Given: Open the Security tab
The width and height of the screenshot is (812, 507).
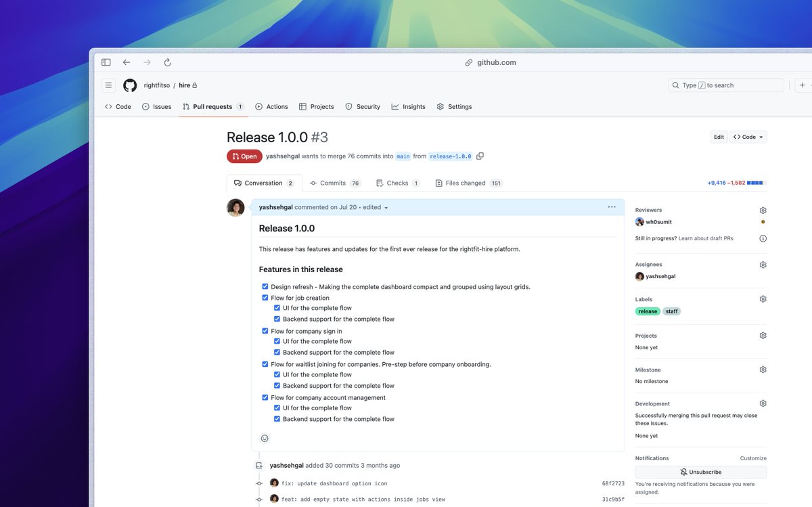Looking at the screenshot, I should click(x=363, y=107).
